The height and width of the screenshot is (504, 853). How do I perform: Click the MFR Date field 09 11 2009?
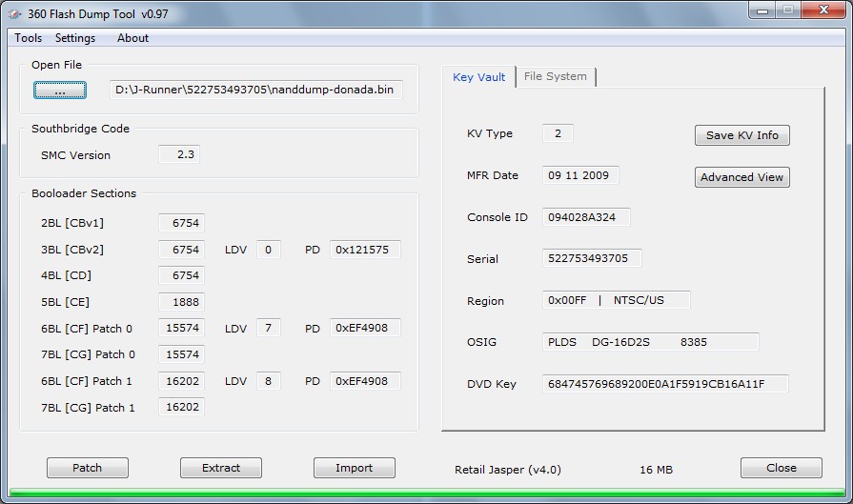coord(580,175)
